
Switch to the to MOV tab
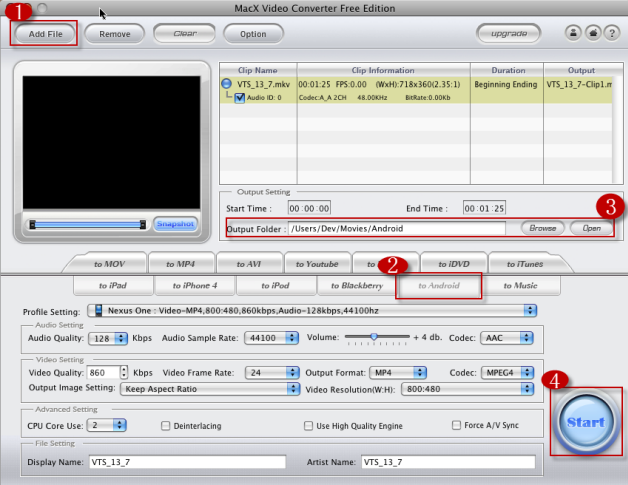pyautogui.click(x=109, y=264)
